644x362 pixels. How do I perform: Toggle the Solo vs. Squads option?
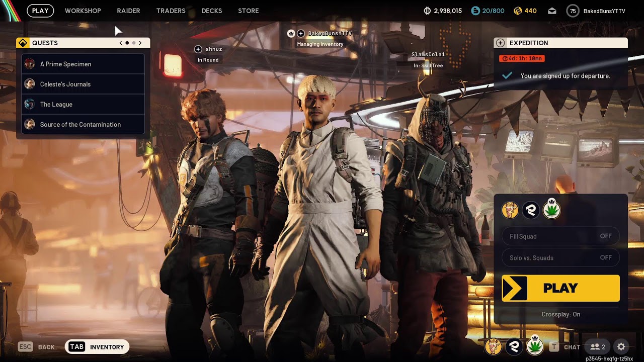pos(560,258)
